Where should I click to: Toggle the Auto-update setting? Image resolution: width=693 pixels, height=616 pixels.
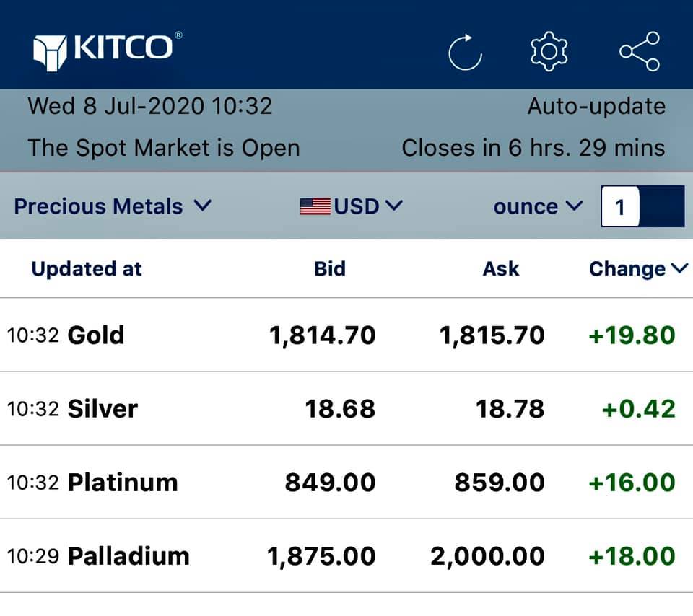click(596, 107)
